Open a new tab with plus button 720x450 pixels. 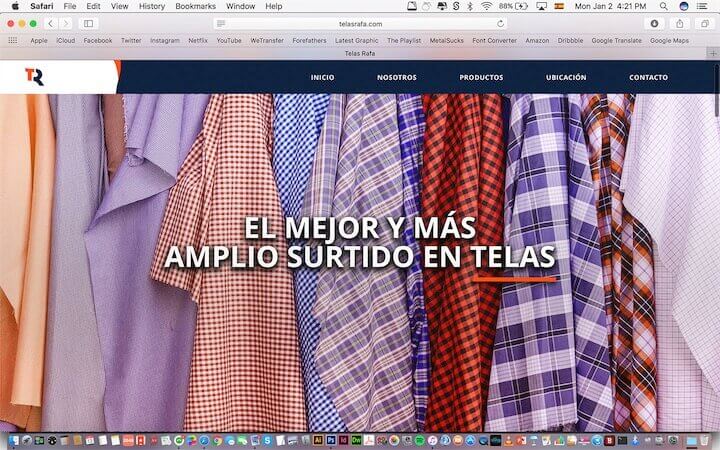712,52
